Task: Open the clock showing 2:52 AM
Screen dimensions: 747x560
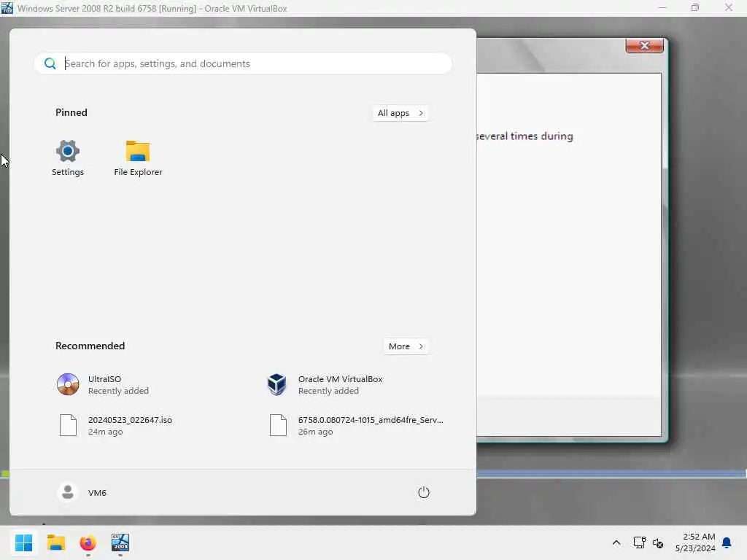Action: 695,542
